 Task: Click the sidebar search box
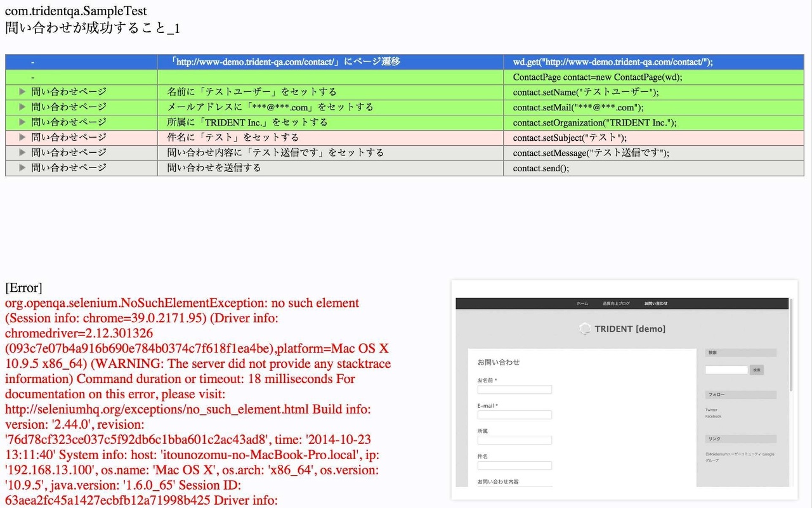click(726, 370)
